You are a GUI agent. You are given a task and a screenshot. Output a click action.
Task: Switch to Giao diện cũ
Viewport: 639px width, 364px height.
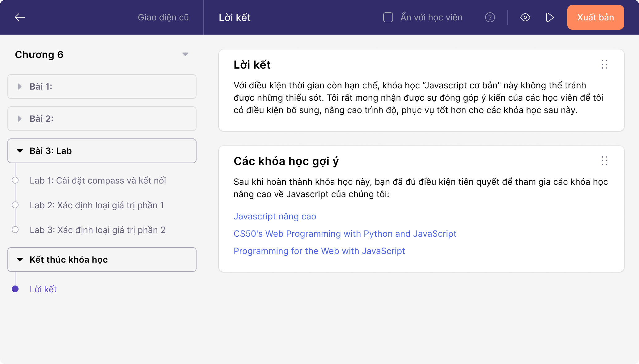pos(163,17)
